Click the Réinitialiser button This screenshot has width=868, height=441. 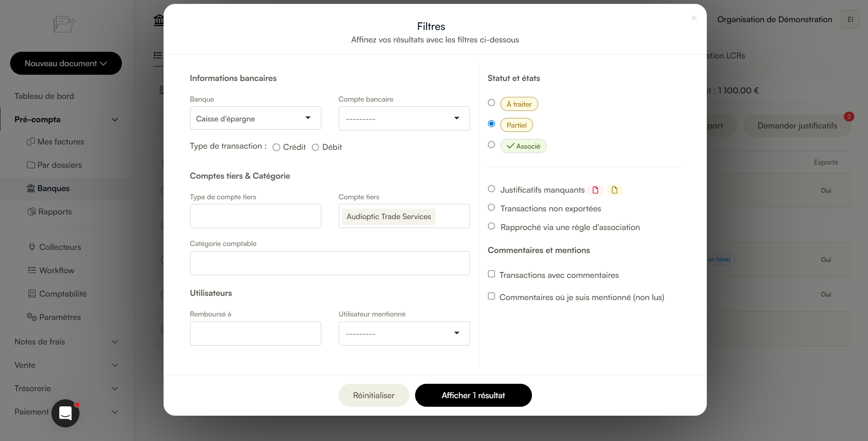tap(374, 395)
